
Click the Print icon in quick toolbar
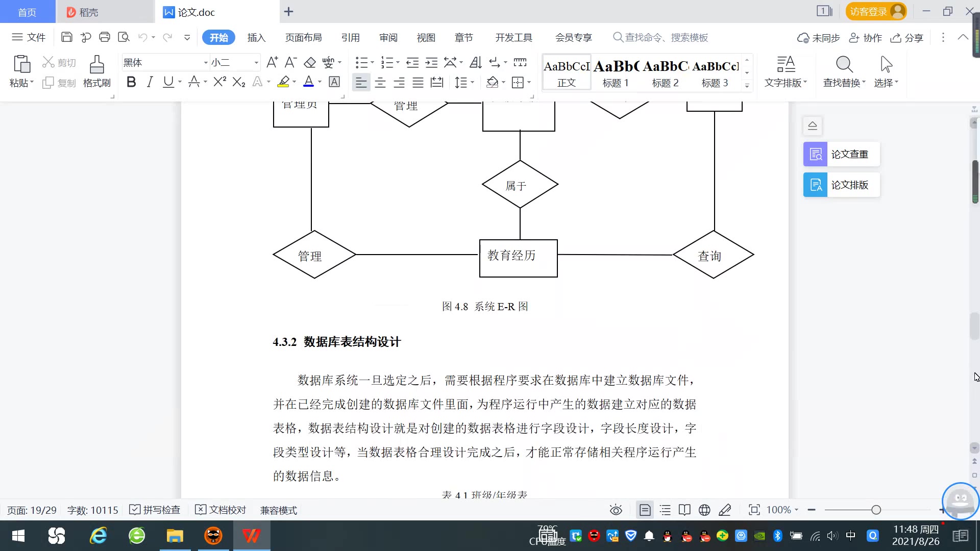point(105,37)
